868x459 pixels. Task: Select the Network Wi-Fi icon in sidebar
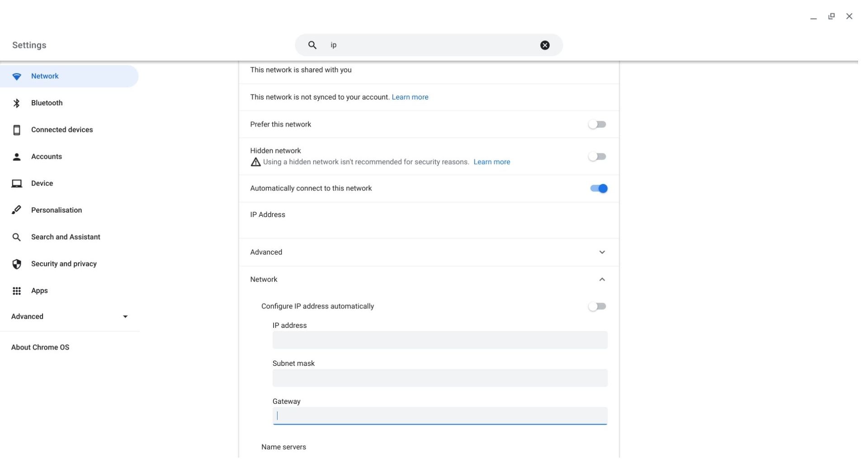[17, 76]
